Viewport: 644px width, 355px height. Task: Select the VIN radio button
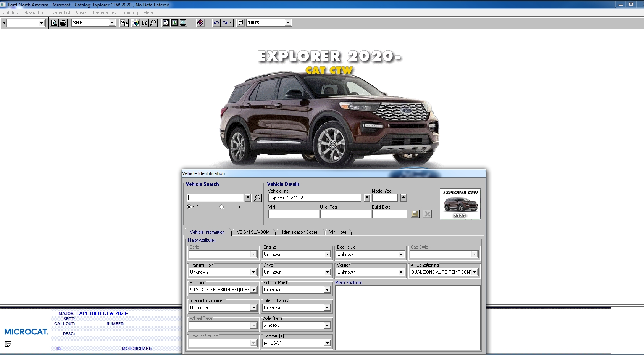point(189,207)
